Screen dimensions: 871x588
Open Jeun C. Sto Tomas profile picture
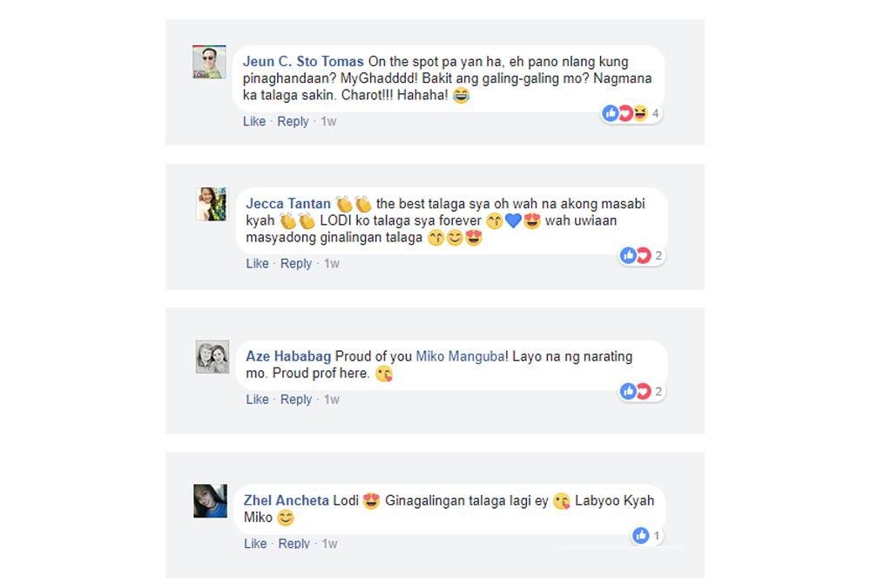[209, 62]
